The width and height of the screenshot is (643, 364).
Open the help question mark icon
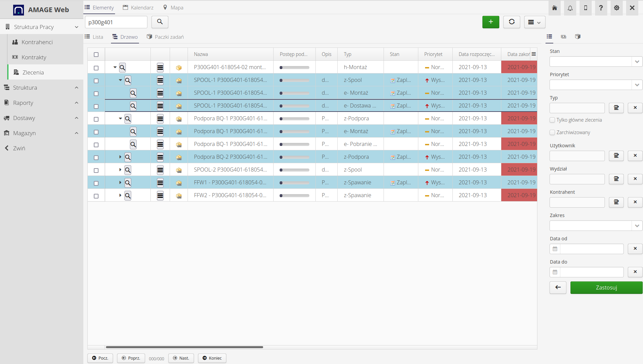601,8
